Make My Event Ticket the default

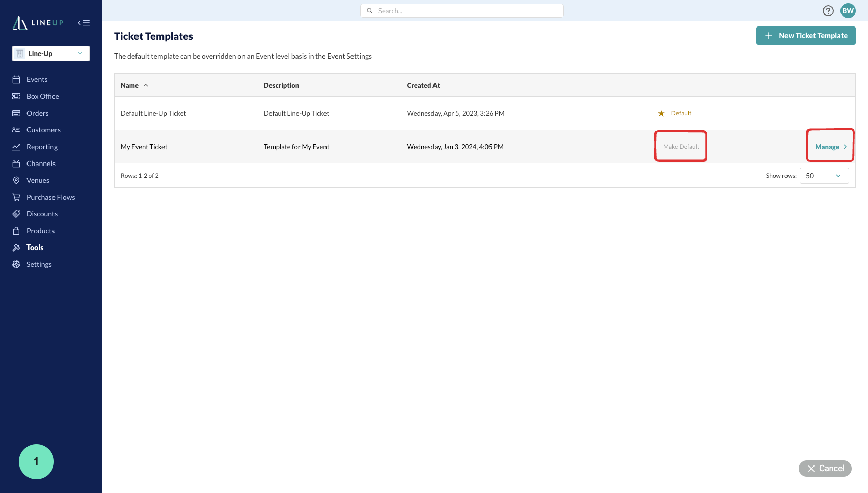point(681,147)
